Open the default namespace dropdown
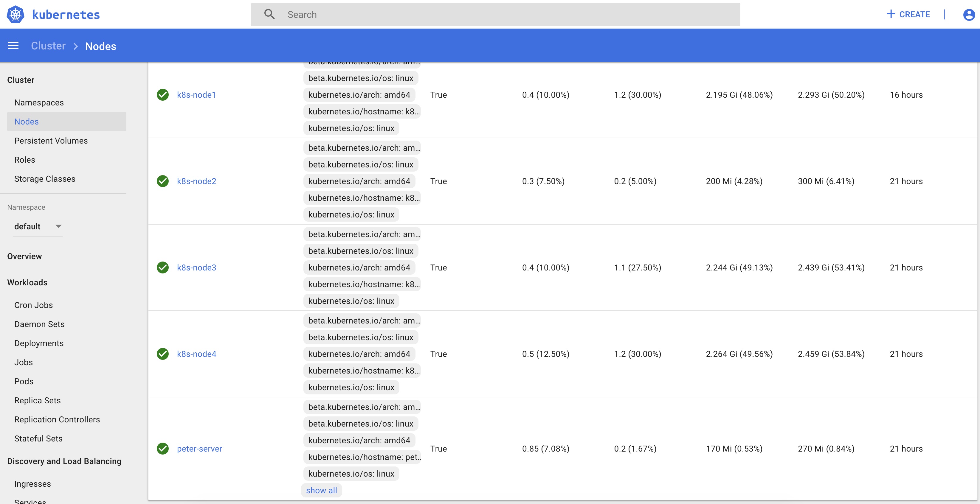980x504 pixels. coord(38,227)
